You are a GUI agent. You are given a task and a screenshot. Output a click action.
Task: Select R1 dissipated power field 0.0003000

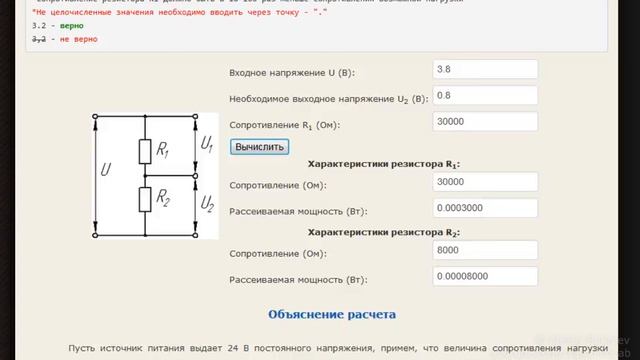[485, 208]
